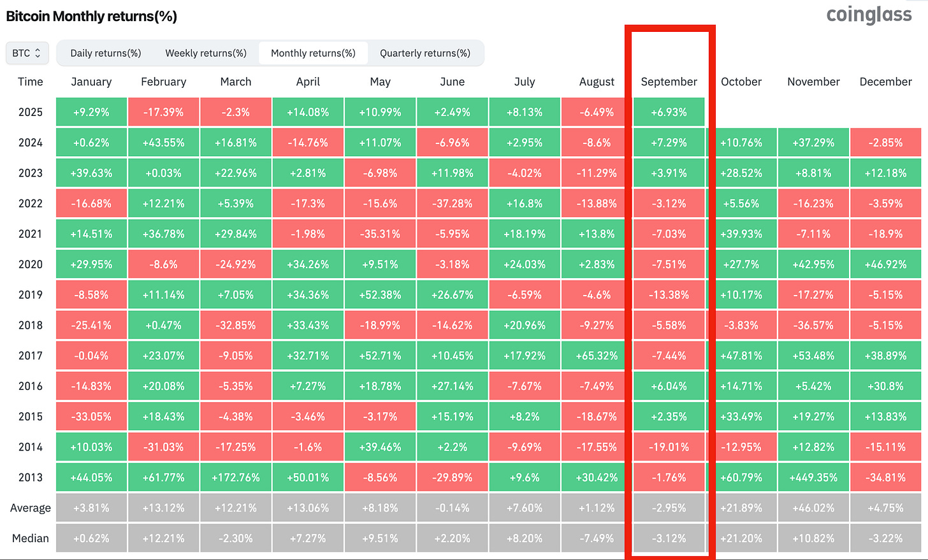This screenshot has height=560, width=928.
Task: Click the 2017 August +65.32% cell
Action: (x=597, y=355)
